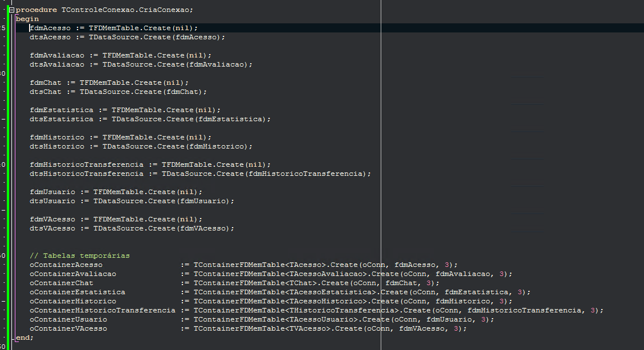Click the oContainerChat variable name

(x=62, y=283)
